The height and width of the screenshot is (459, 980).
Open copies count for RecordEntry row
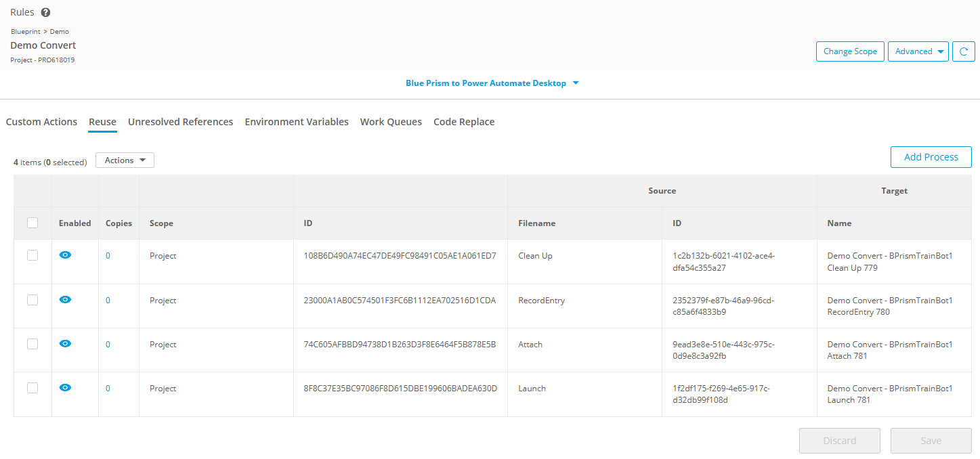(x=108, y=301)
